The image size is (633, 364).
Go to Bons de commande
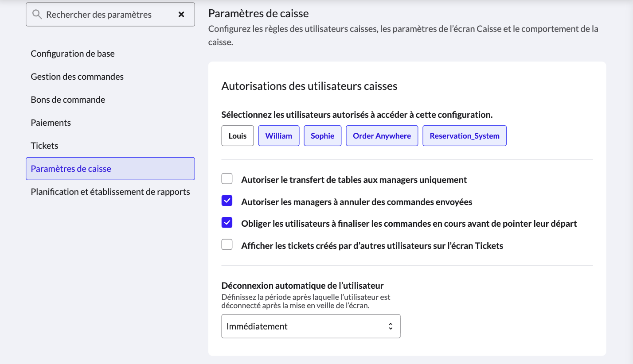[68, 100]
